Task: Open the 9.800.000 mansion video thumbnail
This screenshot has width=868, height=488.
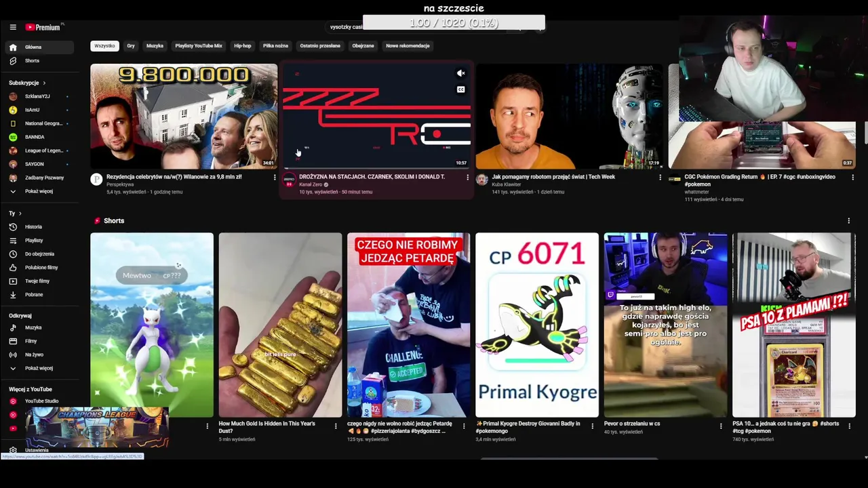Action: pos(184,116)
